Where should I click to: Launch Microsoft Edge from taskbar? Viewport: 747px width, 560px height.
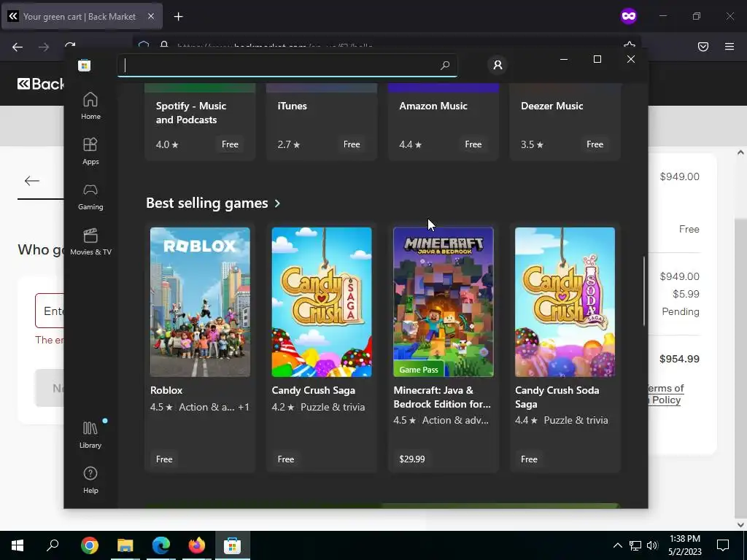pos(161,545)
